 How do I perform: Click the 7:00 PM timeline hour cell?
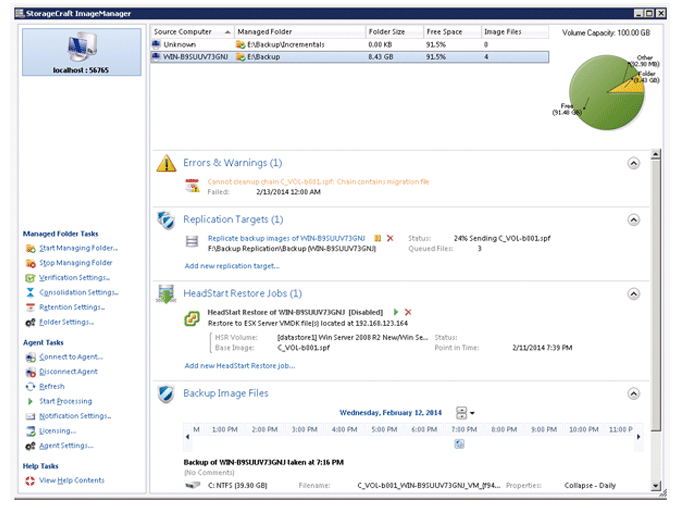(464, 430)
